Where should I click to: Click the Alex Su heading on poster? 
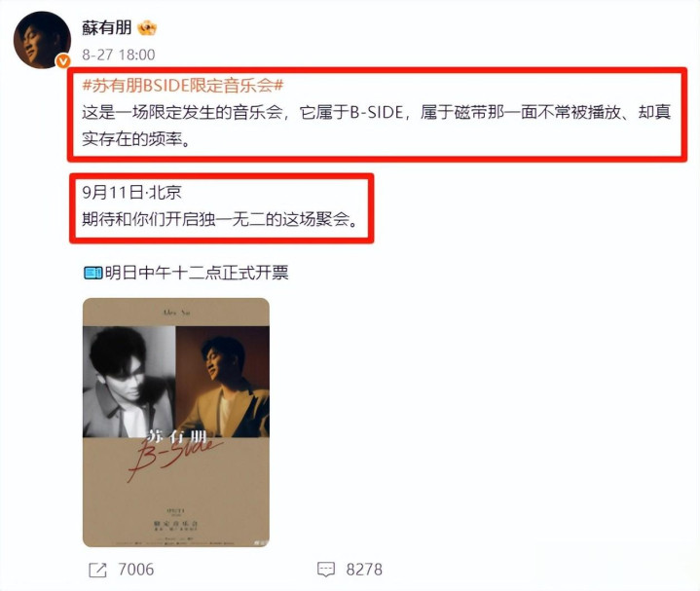(x=176, y=313)
